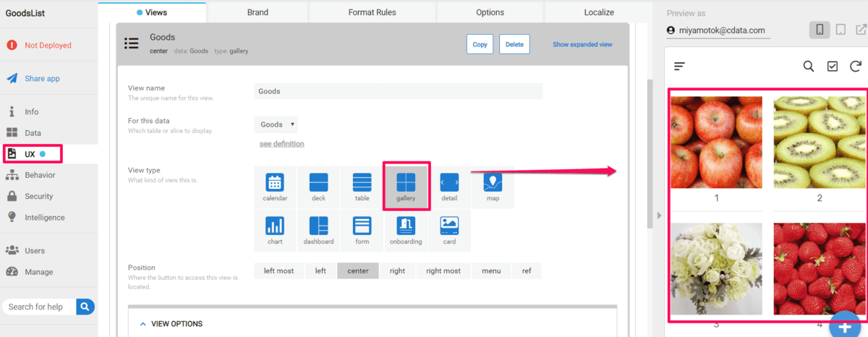Switch preview to tablet mode
This screenshot has height=337, width=868.
click(841, 30)
